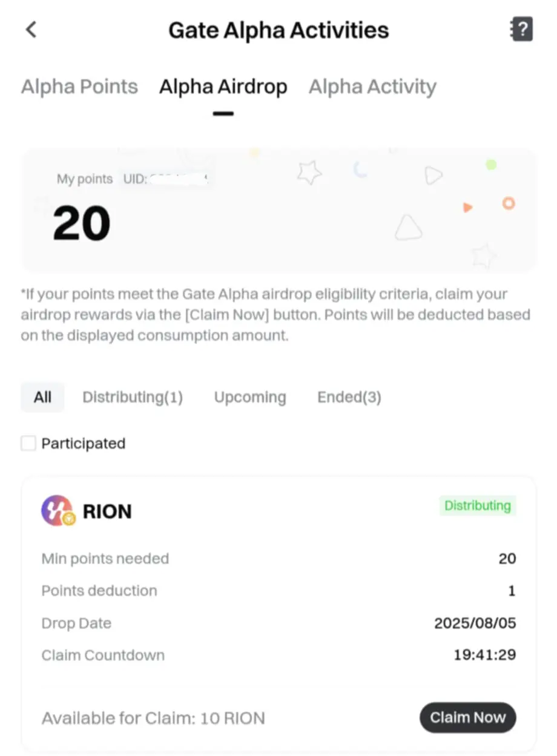Click the Claim Countdown timer value
This screenshot has height=756, width=557.
pyautogui.click(x=485, y=655)
